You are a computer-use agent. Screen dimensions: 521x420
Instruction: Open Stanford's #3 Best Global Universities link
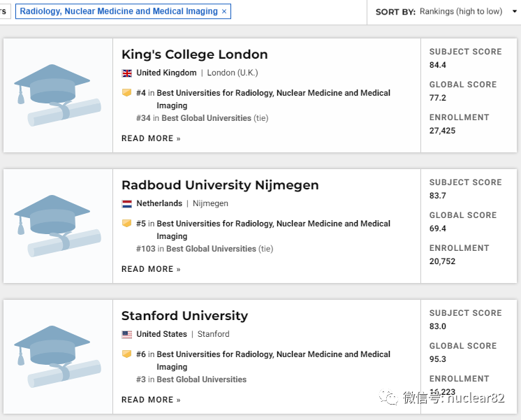tap(201, 379)
